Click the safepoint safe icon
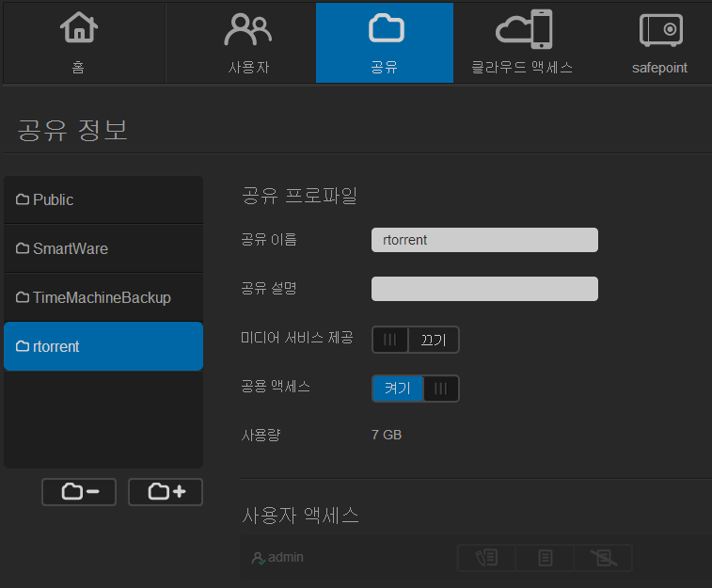 [x=660, y=29]
